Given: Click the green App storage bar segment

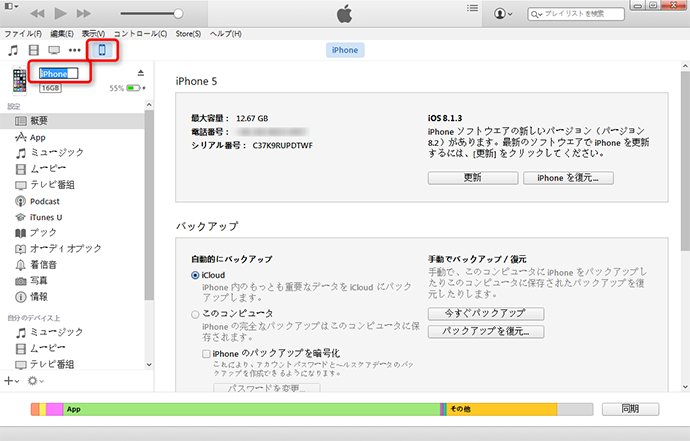Looking at the screenshot, I should 252,409.
